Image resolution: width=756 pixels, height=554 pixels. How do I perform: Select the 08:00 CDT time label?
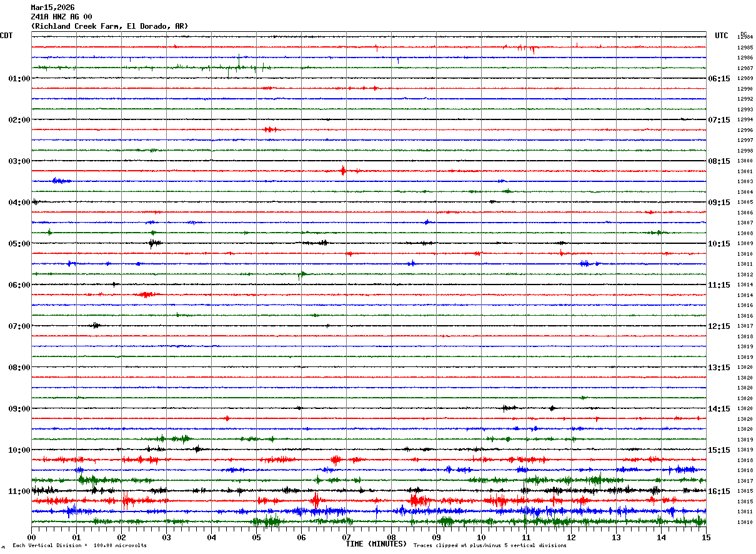click(x=19, y=368)
